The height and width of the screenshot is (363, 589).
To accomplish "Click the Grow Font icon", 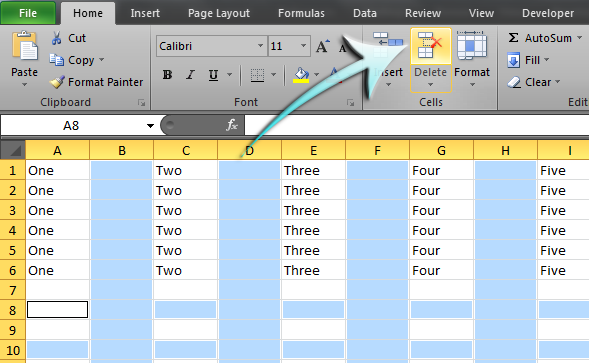I will tap(322, 46).
